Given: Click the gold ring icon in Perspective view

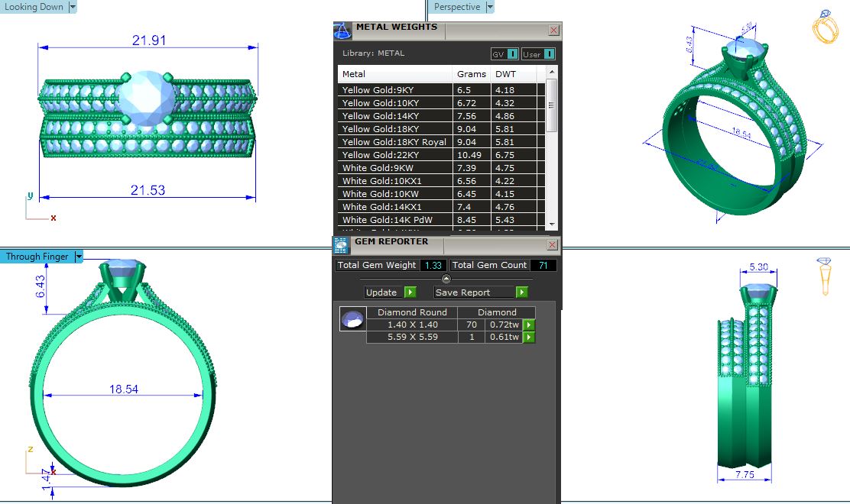Looking at the screenshot, I should click(x=825, y=27).
